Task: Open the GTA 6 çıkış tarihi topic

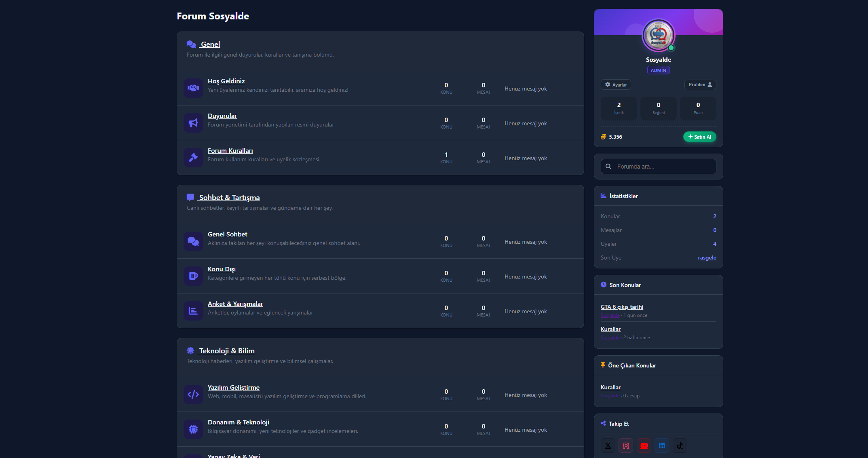Action: (622, 307)
